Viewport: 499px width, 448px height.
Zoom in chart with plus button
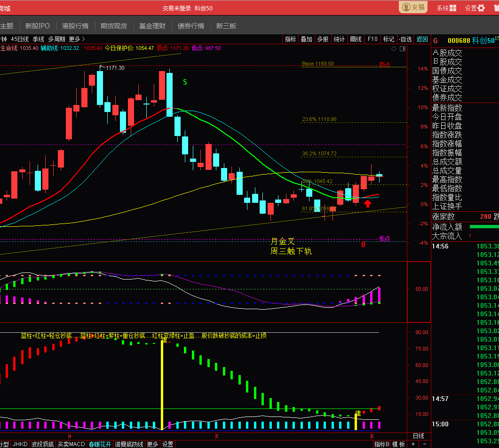pyautogui.click(x=413, y=444)
